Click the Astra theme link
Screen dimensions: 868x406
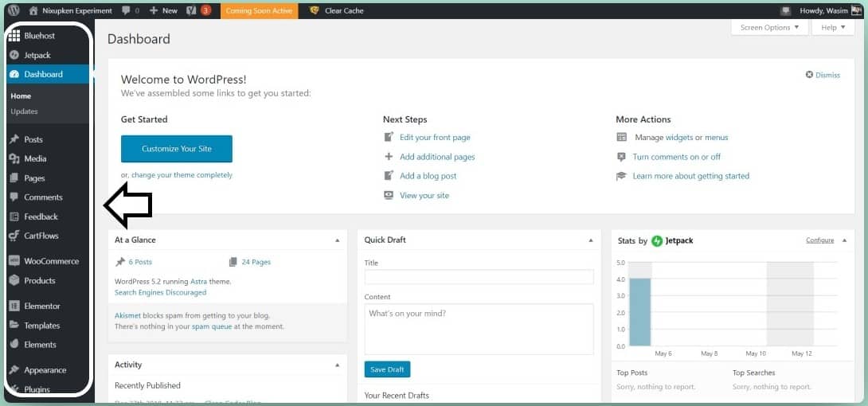click(x=199, y=282)
